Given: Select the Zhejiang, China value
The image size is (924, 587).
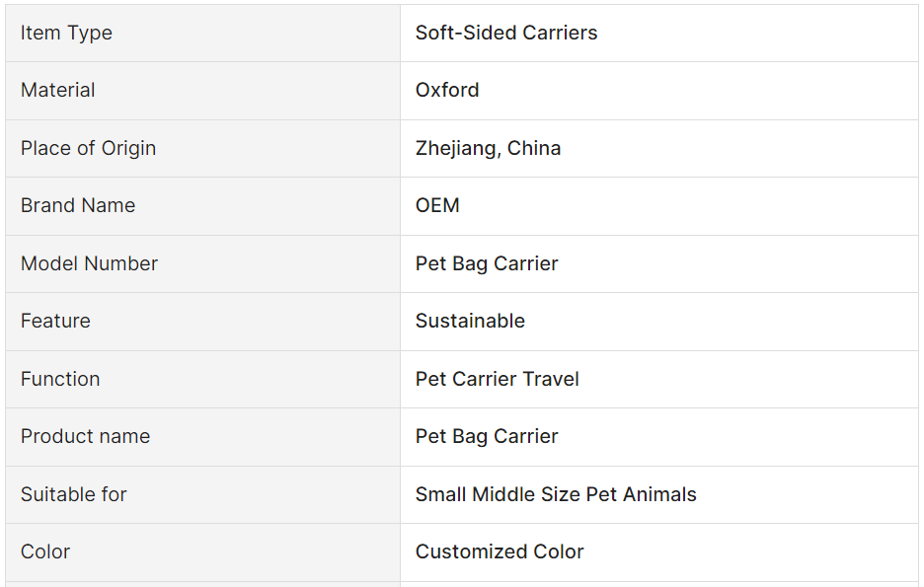Looking at the screenshot, I should (488, 148).
